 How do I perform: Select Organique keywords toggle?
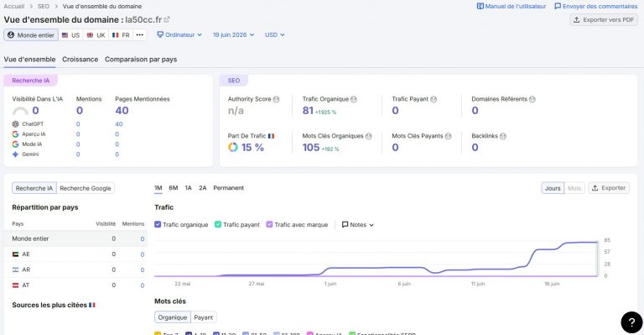[173, 317]
